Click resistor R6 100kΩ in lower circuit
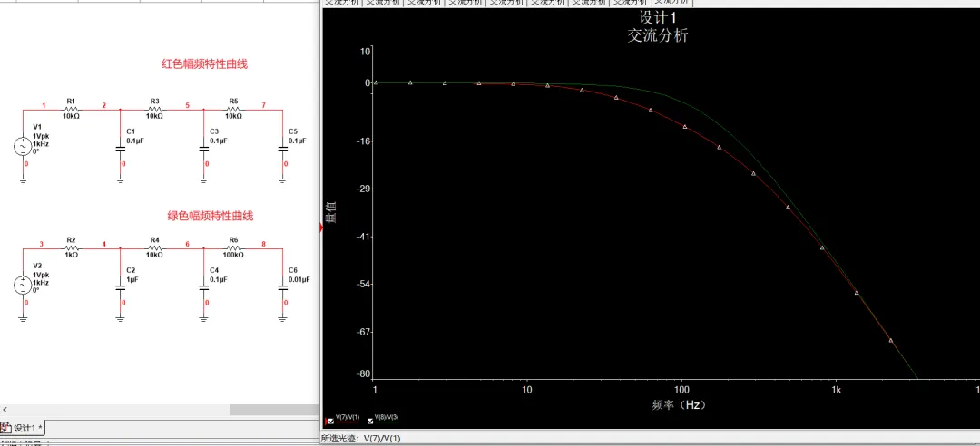This screenshot has width=980, height=446. click(x=233, y=247)
